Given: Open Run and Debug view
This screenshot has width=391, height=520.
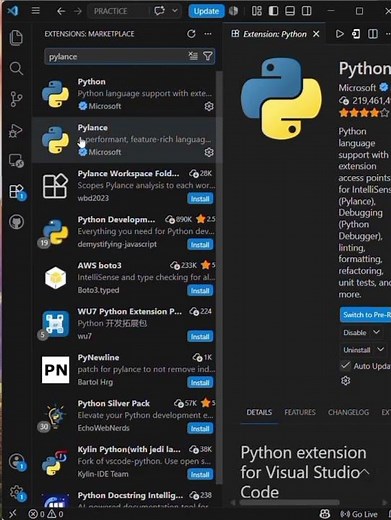Looking at the screenshot, I should click(16, 130).
